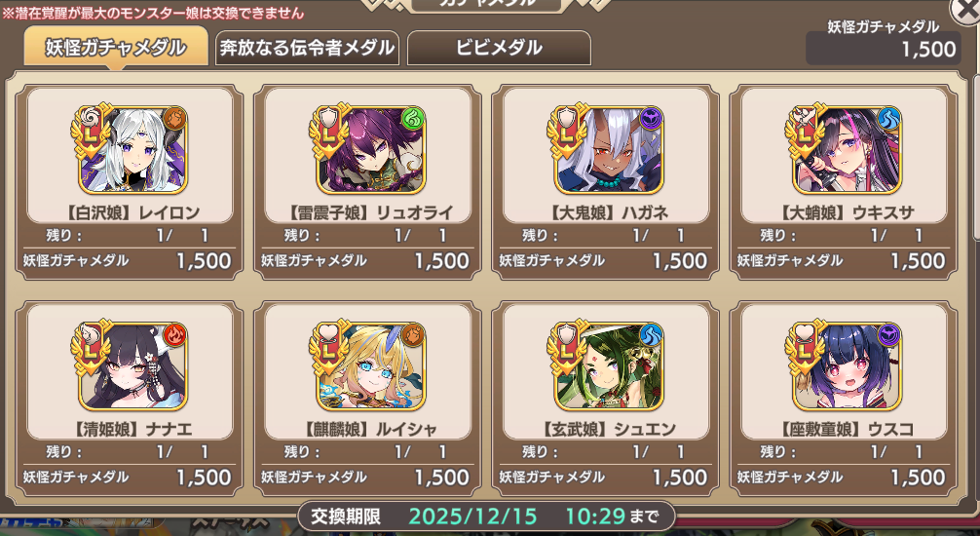This screenshot has height=536, width=980.
Task: Click the dark element badge on ハガネ
Action: 652,119
